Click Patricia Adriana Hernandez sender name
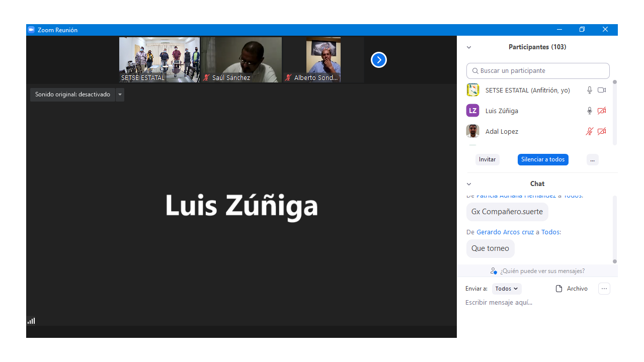The height and width of the screenshot is (362, 644). [x=516, y=196]
